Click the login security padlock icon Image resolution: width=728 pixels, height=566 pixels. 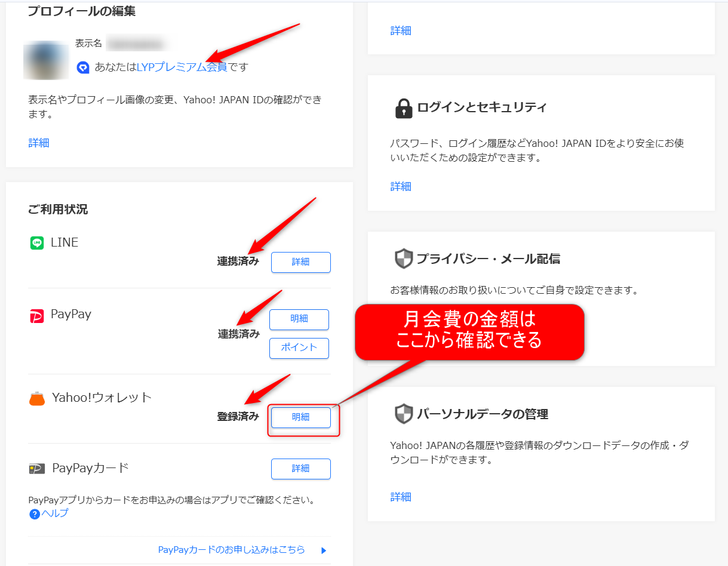(404, 108)
